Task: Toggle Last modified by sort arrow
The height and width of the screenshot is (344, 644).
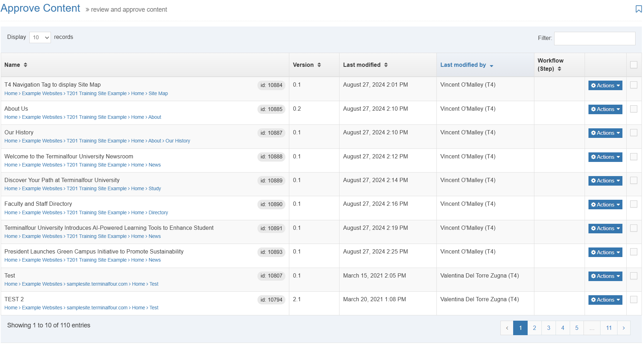Action: 491,65
